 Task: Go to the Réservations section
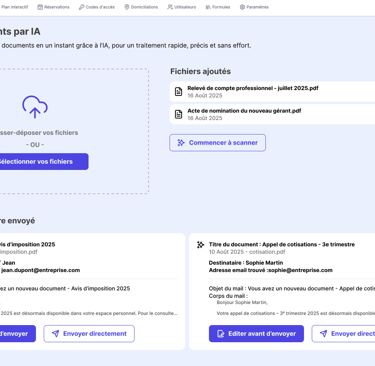(53, 7)
